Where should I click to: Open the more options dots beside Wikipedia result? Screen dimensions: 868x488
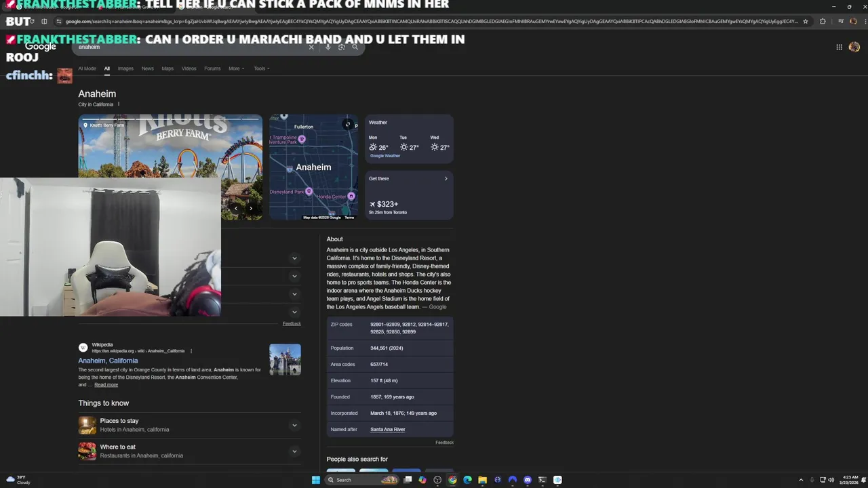tap(191, 351)
